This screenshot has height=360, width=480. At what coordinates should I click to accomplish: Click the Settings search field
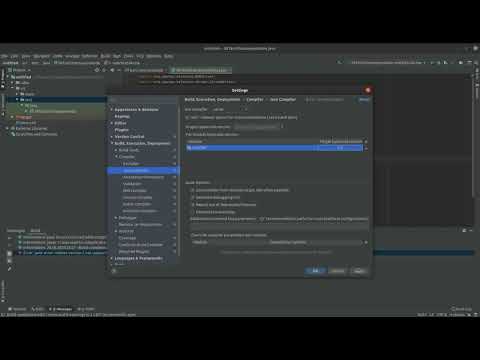(143, 100)
